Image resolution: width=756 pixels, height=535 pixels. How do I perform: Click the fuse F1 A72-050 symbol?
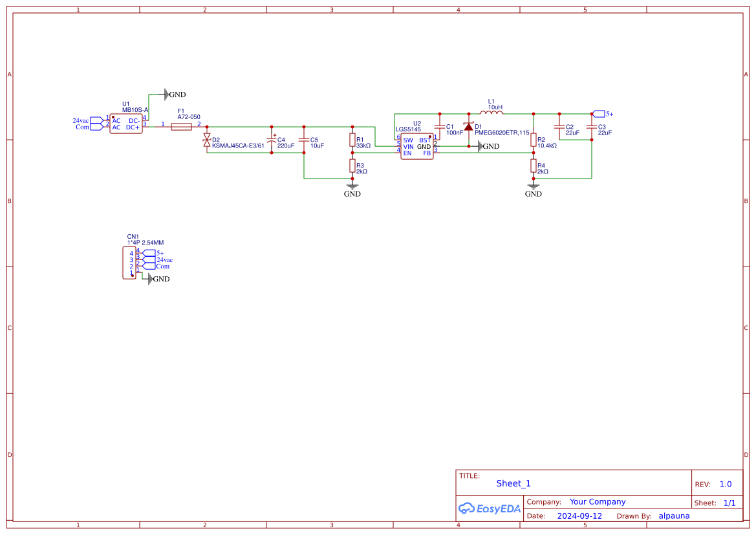click(x=183, y=126)
